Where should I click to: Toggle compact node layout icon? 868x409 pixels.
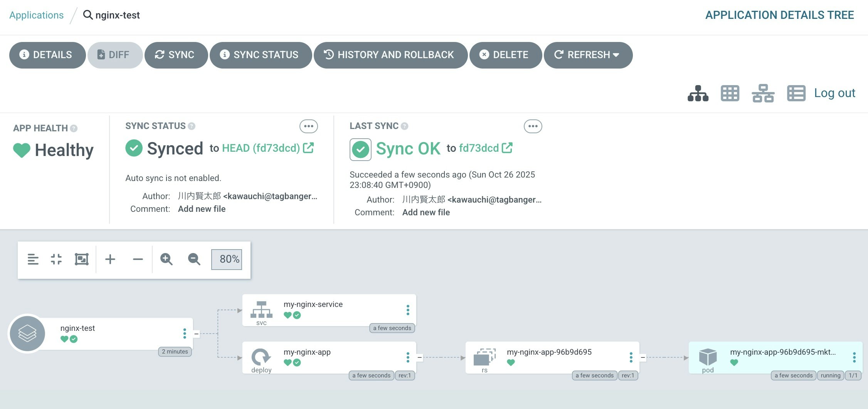tap(33, 259)
